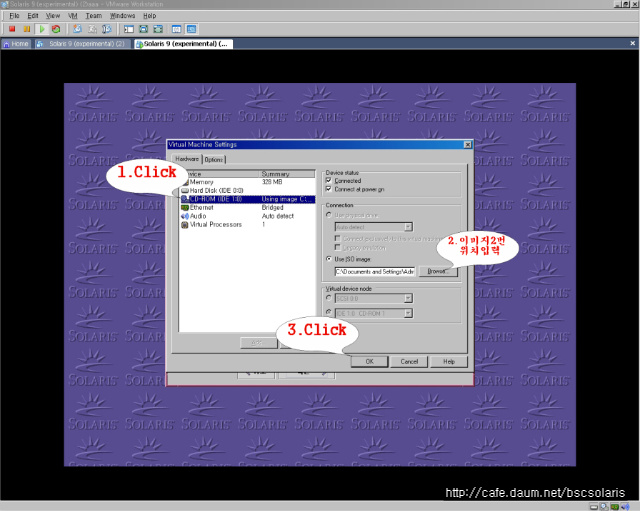
Task: Close the current VM tab with X
Action: 633,43
